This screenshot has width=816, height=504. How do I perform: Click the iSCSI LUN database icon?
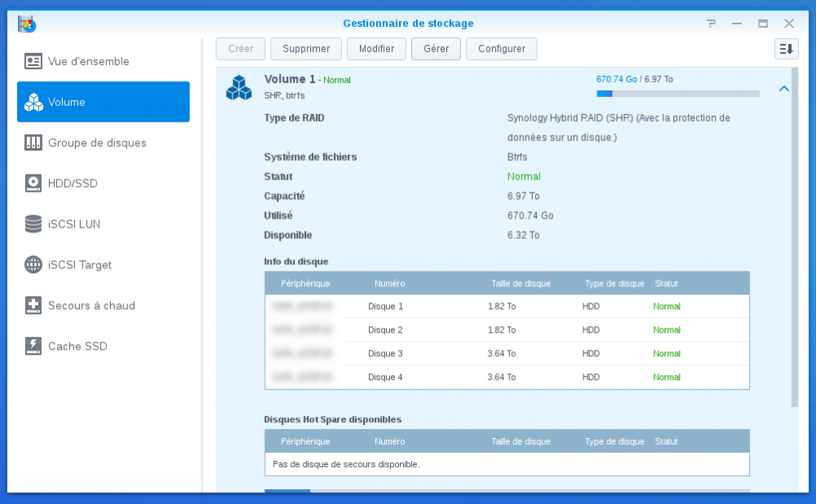[33, 224]
